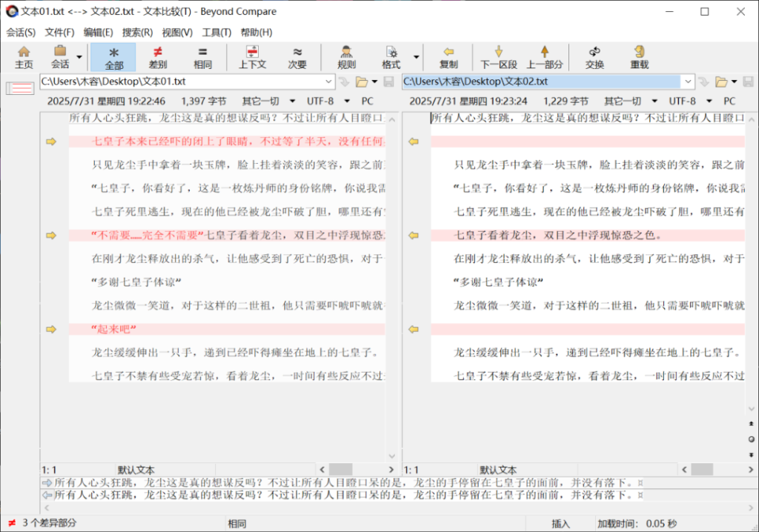Toggle 上下文 (Context) display filter

(252, 57)
